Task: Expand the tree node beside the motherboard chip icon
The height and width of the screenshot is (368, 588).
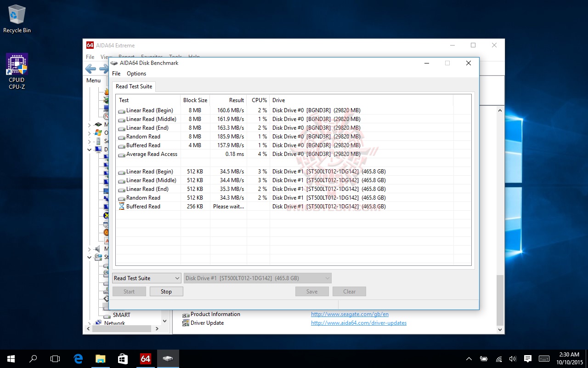Action: [x=90, y=125]
